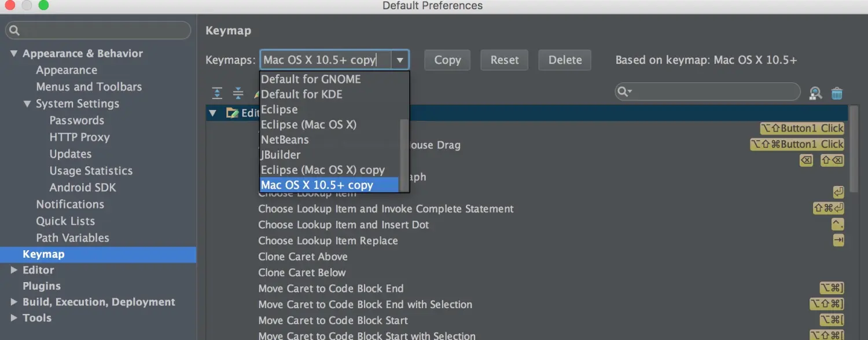This screenshot has width=868, height=340.
Task: Click the ⌥⇧Button1 Click shortcut badge
Action: [802, 128]
